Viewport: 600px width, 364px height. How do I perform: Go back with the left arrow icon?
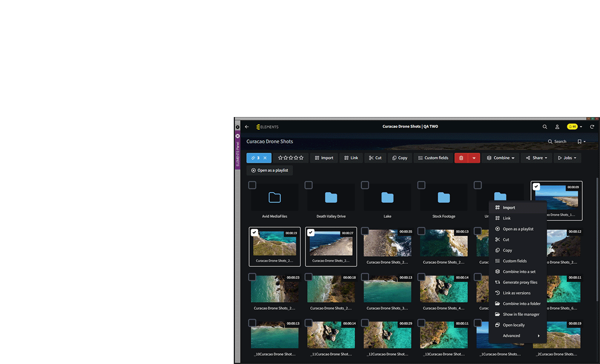(247, 127)
